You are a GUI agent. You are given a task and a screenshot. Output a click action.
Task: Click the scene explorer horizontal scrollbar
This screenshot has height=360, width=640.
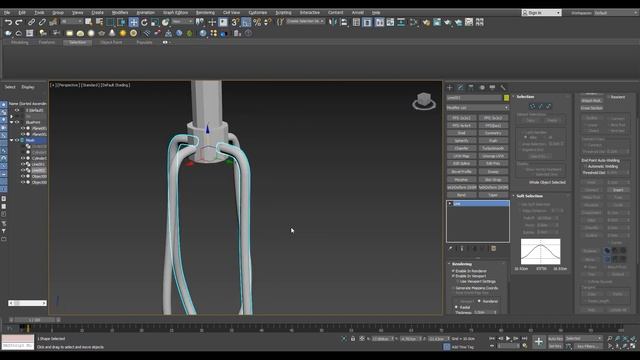(27, 303)
